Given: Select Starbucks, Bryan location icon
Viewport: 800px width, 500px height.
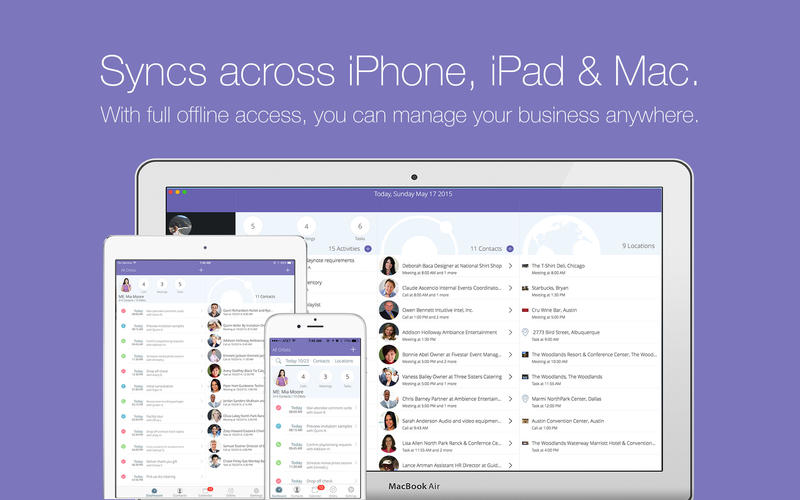Looking at the screenshot, I should (x=525, y=288).
